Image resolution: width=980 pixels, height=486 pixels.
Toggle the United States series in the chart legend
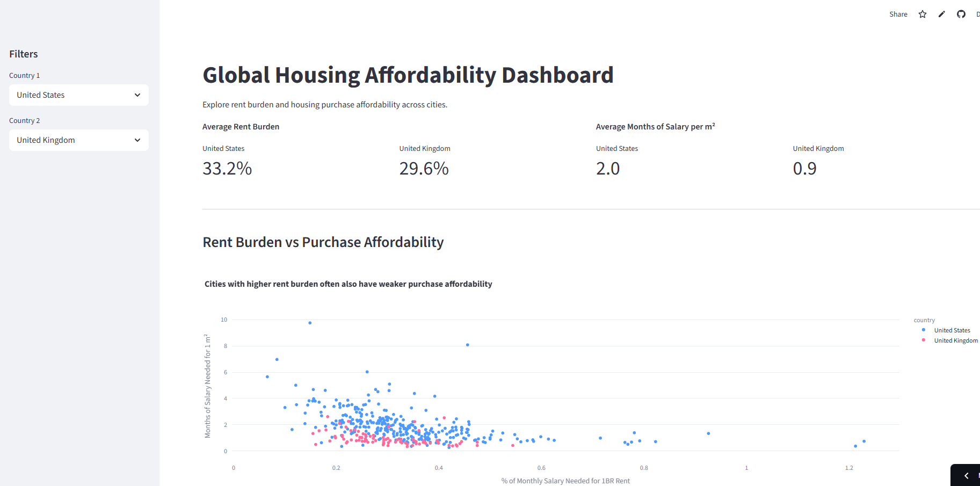point(952,330)
